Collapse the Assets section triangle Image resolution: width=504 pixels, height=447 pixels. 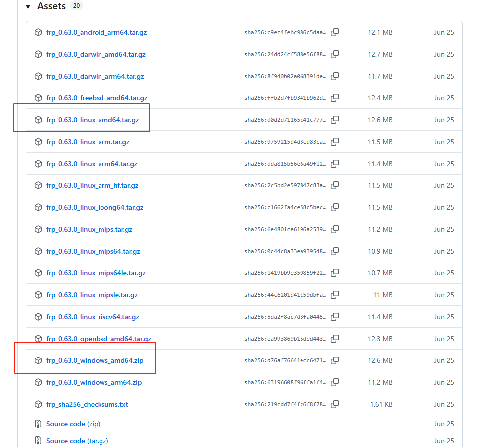(x=27, y=6)
